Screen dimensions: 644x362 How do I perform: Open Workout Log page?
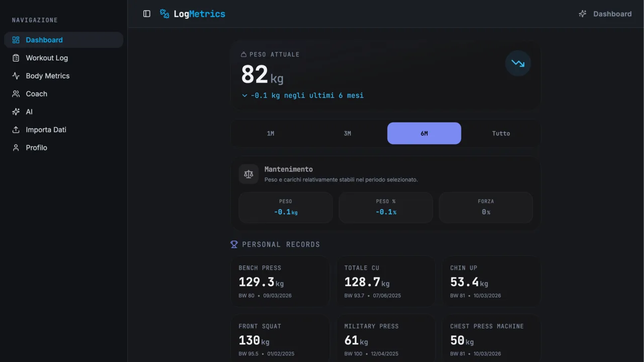click(x=63, y=58)
